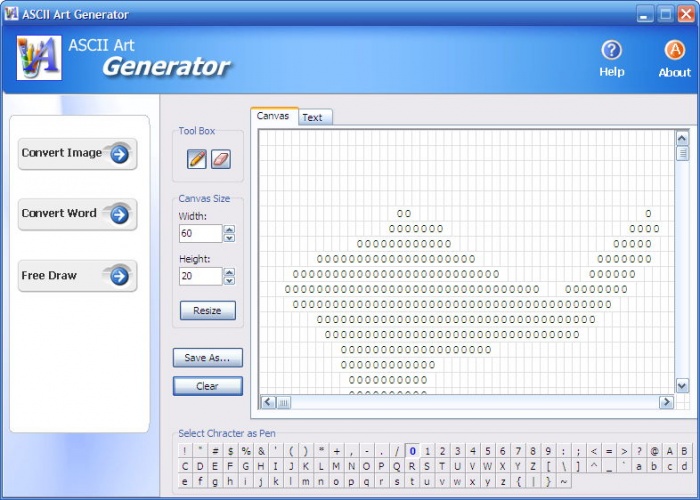Close the ASCII Art Generator window

tap(686, 14)
